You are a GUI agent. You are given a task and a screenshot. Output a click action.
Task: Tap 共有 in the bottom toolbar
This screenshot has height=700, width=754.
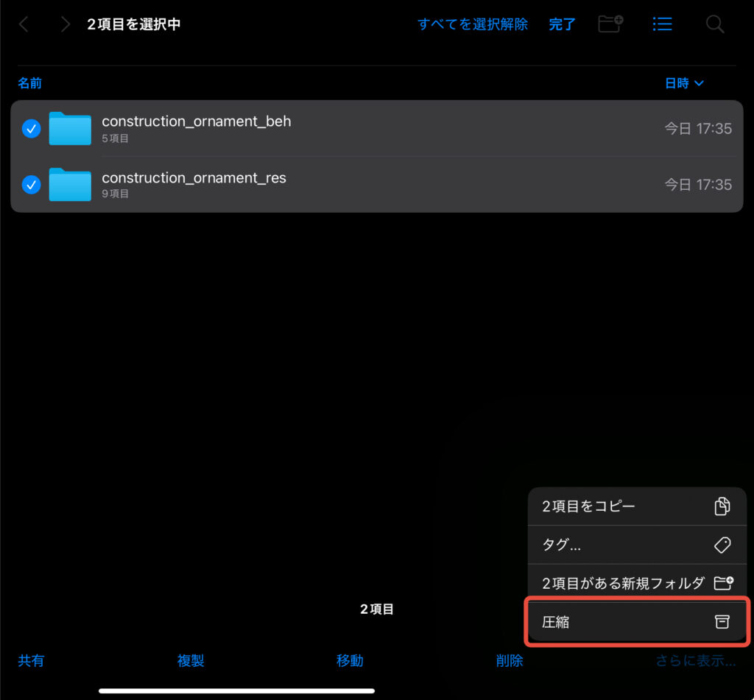[31, 661]
